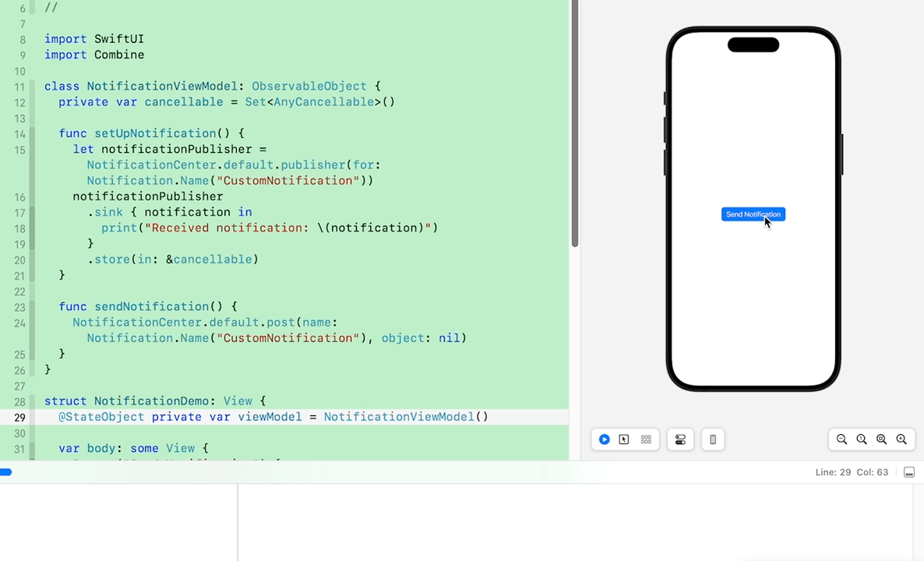Open the preview device picker phone icon
This screenshot has height=561, width=924.
tap(713, 439)
